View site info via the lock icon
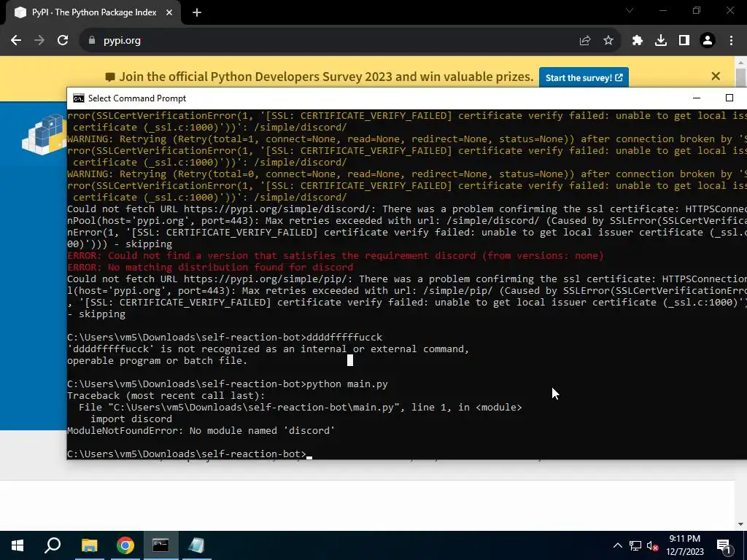The image size is (747, 560). pyautogui.click(x=92, y=41)
